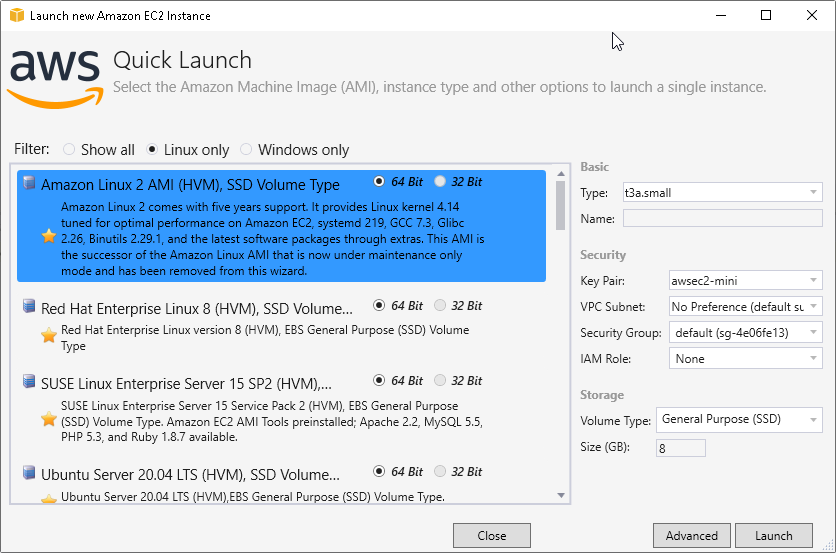
Task: Click the SUSE Linux Enterprise Server icon
Action: pyautogui.click(x=29, y=381)
